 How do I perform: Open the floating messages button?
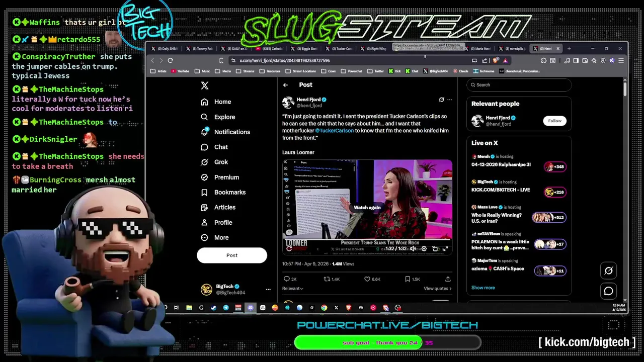tap(608, 291)
